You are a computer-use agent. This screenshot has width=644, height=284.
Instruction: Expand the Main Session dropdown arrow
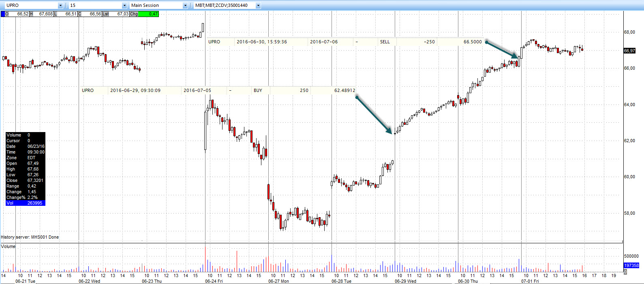pyautogui.click(x=185, y=5)
